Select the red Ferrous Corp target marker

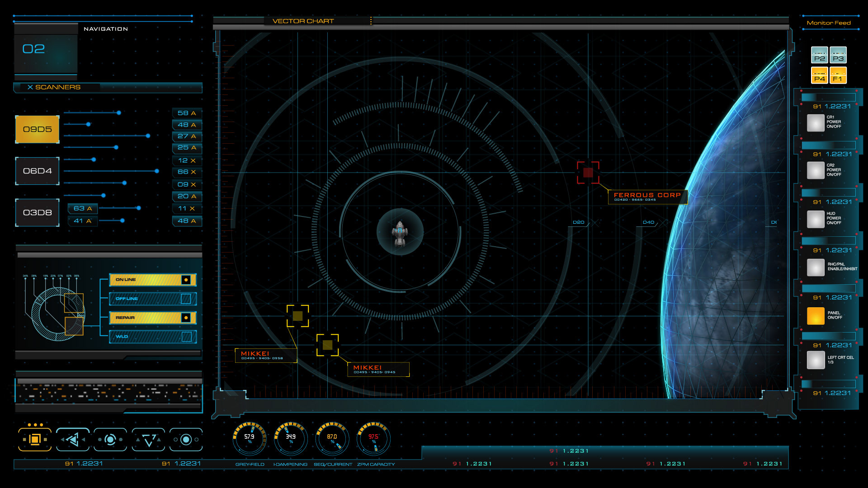[x=588, y=172]
